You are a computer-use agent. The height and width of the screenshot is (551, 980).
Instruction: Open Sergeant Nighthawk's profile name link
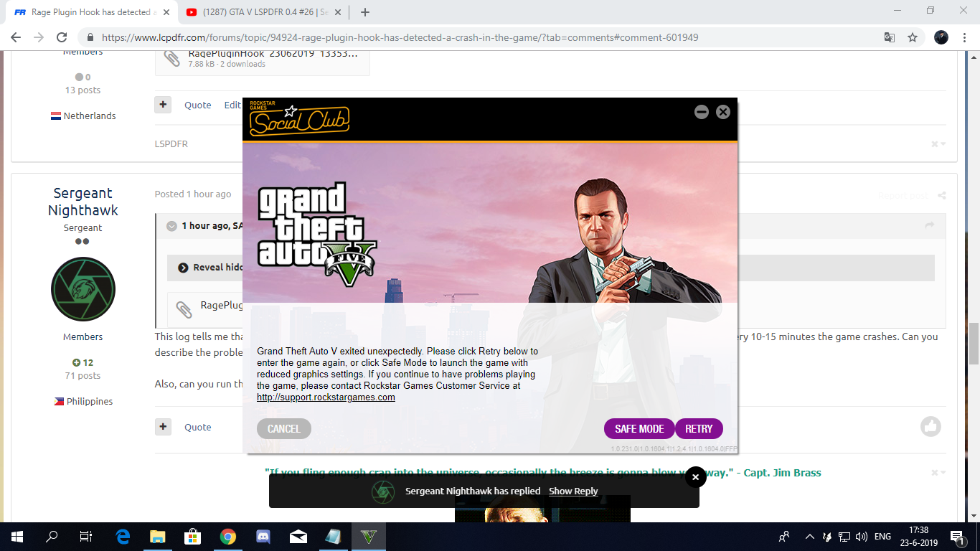(83, 202)
